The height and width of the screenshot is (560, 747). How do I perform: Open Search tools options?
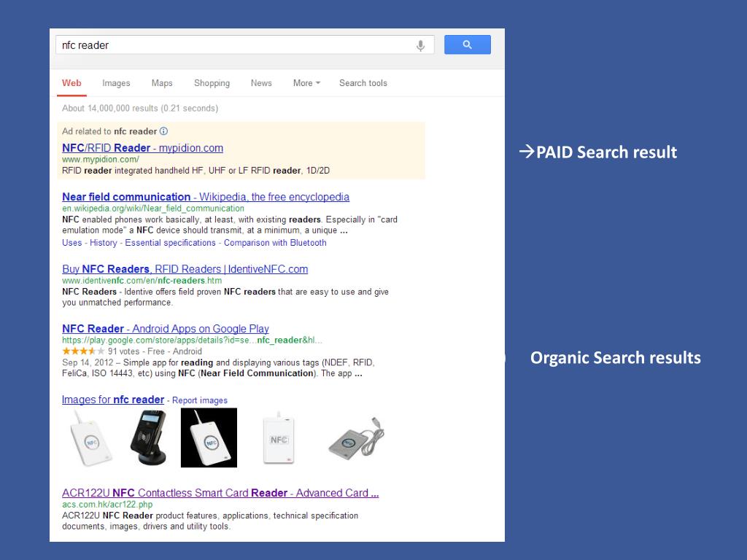coord(363,83)
